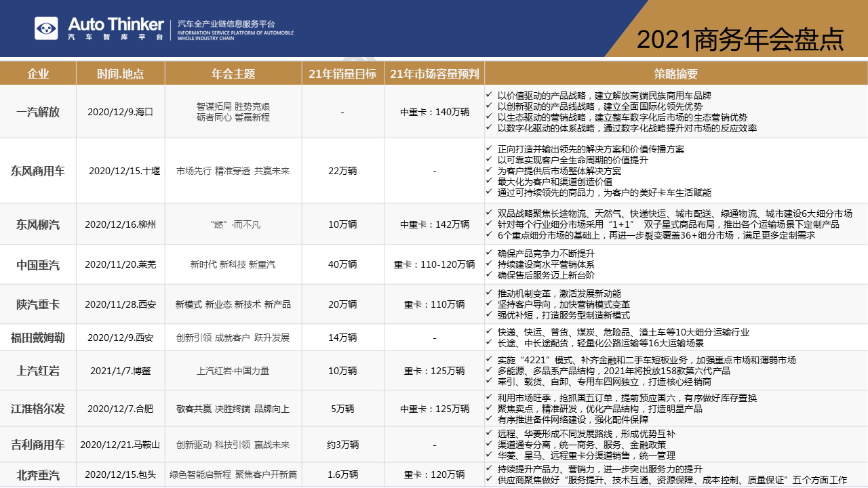The height and width of the screenshot is (488, 868).
Task: Click the 东风商用车 company cell
Action: (x=38, y=171)
